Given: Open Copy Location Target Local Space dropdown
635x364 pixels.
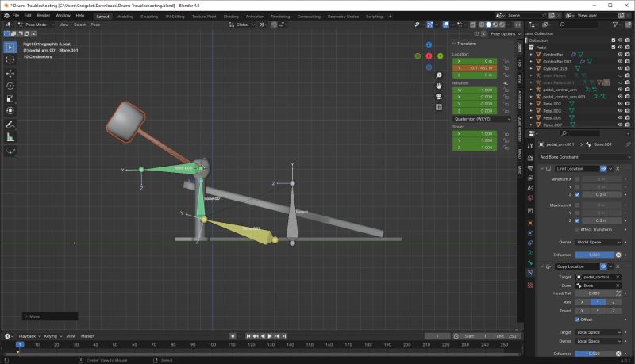Looking at the screenshot, I should pos(598,332).
